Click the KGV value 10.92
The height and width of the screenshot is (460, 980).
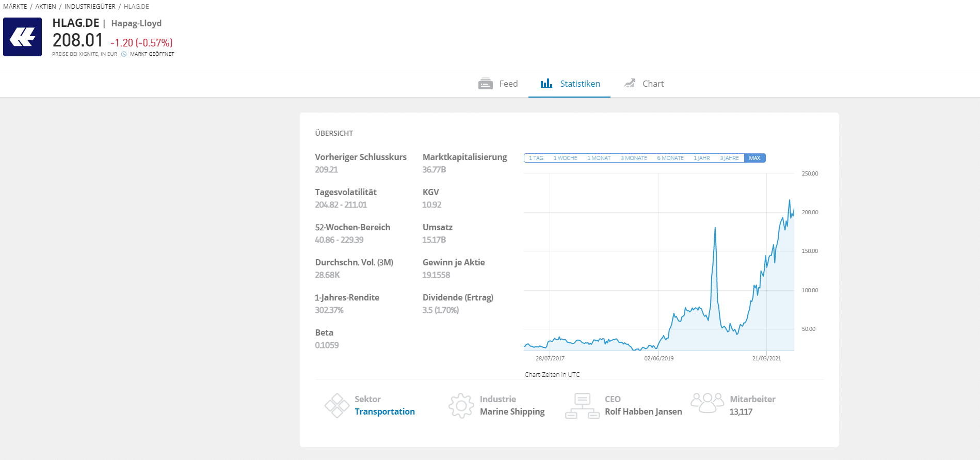(x=432, y=204)
